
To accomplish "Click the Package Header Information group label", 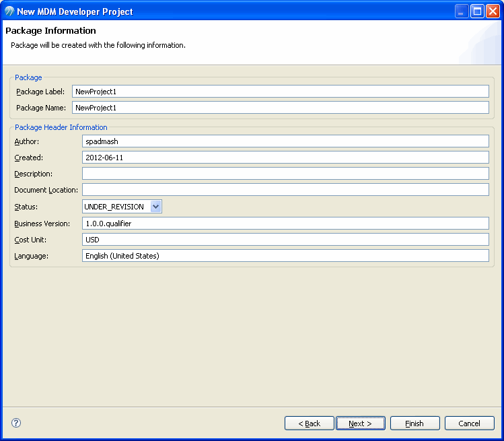I will (x=61, y=127).
